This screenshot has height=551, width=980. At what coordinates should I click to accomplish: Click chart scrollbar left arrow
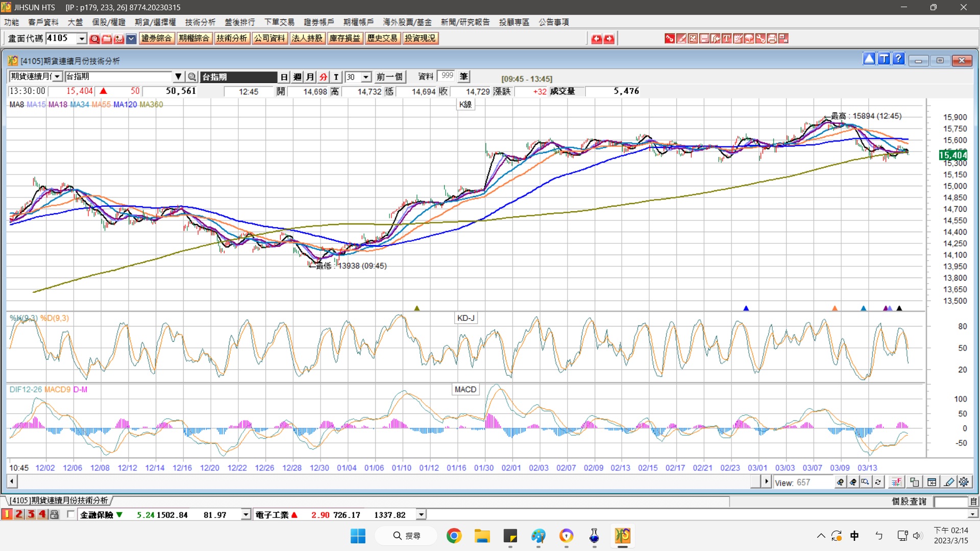coord(11,481)
